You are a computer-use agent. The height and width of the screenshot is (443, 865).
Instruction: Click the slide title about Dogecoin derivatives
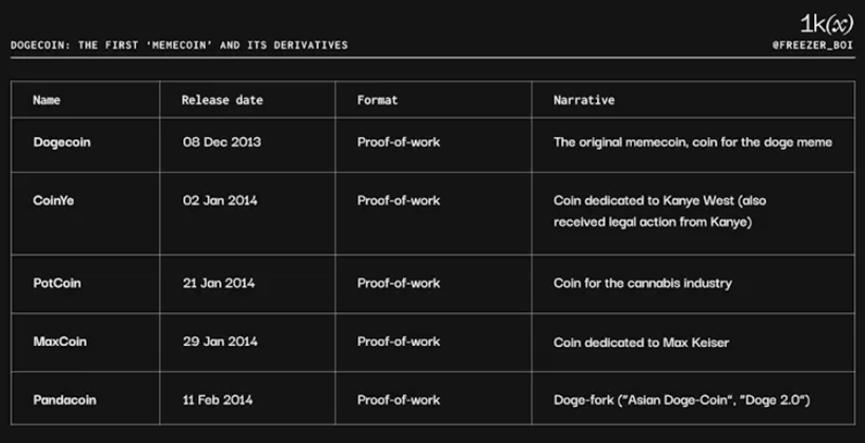click(x=180, y=45)
